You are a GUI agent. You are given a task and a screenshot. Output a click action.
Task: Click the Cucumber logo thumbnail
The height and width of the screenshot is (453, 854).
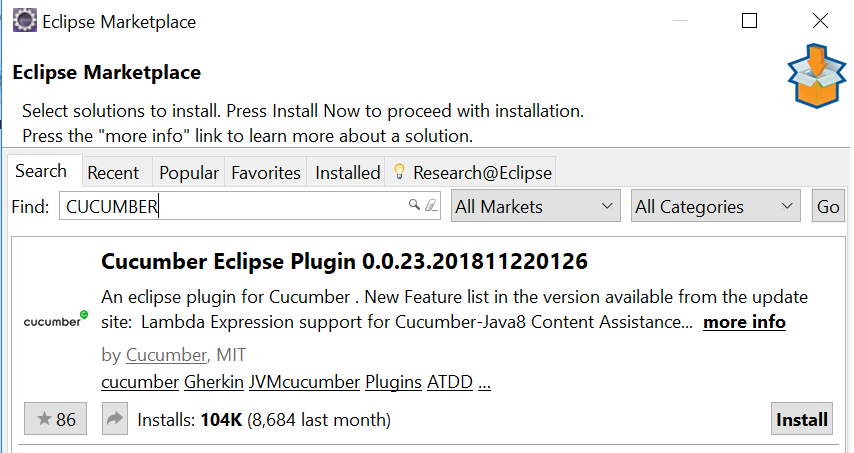[x=56, y=320]
